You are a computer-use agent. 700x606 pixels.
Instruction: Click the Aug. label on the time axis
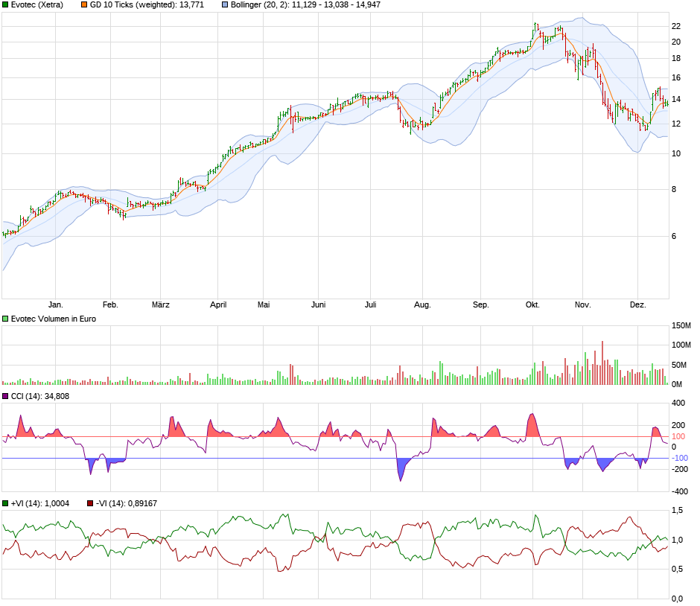[422, 304]
